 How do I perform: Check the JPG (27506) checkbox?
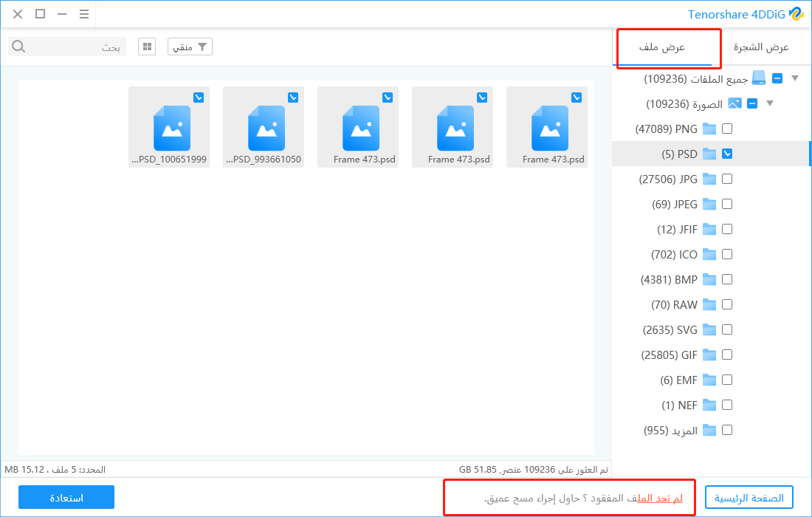[727, 179]
